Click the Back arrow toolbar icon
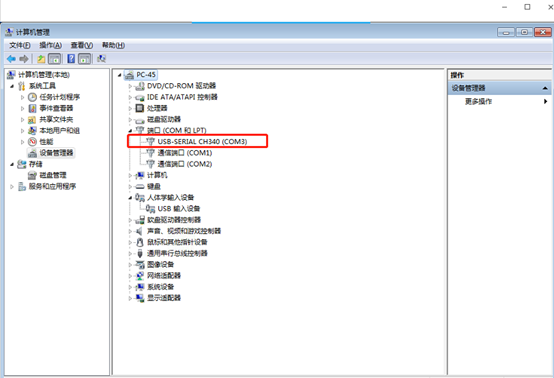The image size is (554, 378). click(11, 59)
